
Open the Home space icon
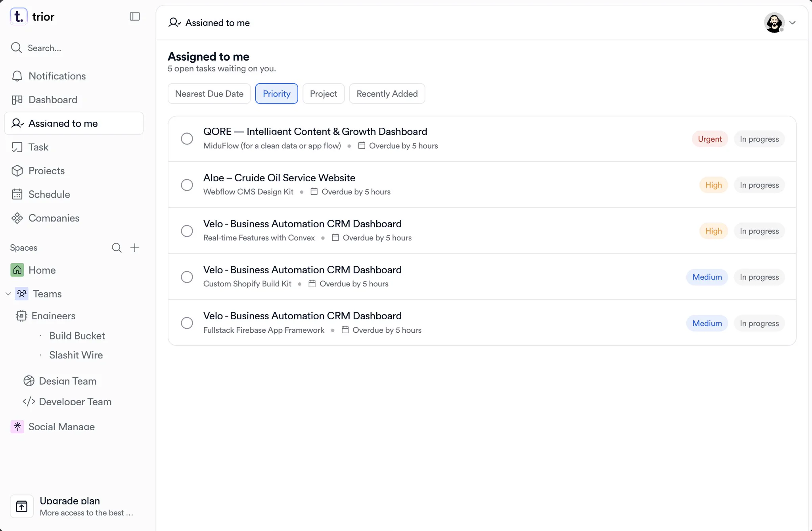17,270
